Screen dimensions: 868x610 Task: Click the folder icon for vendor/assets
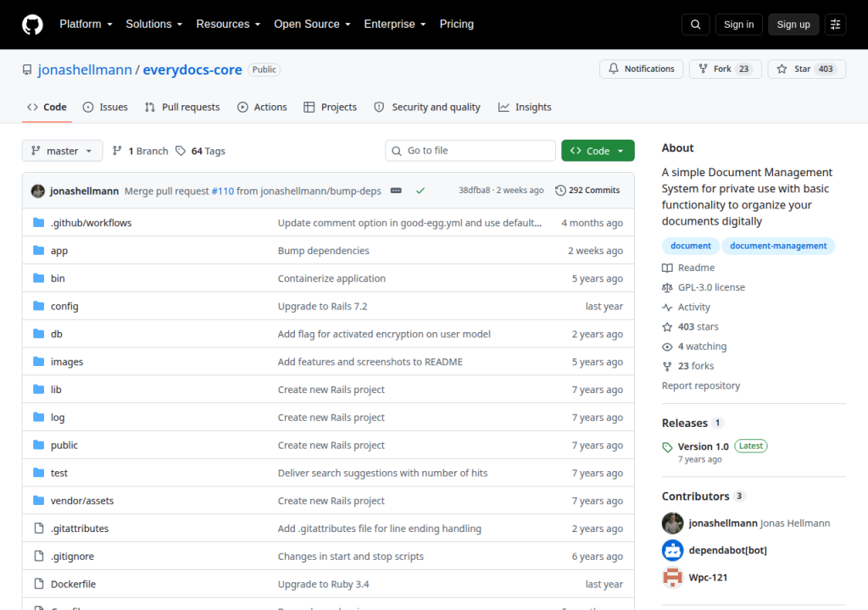38,501
